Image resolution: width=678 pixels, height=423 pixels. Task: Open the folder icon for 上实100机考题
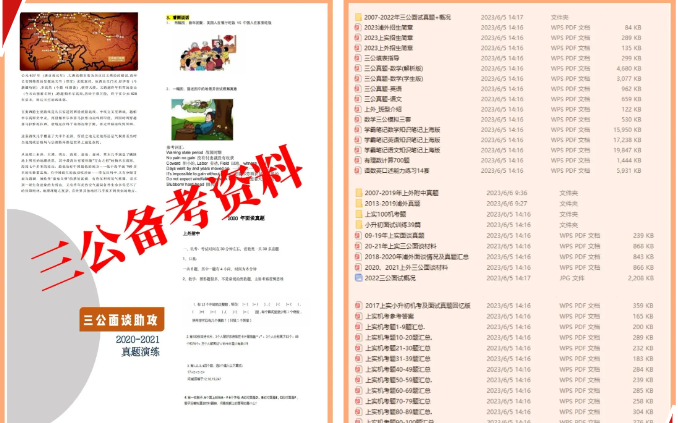click(x=358, y=214)
